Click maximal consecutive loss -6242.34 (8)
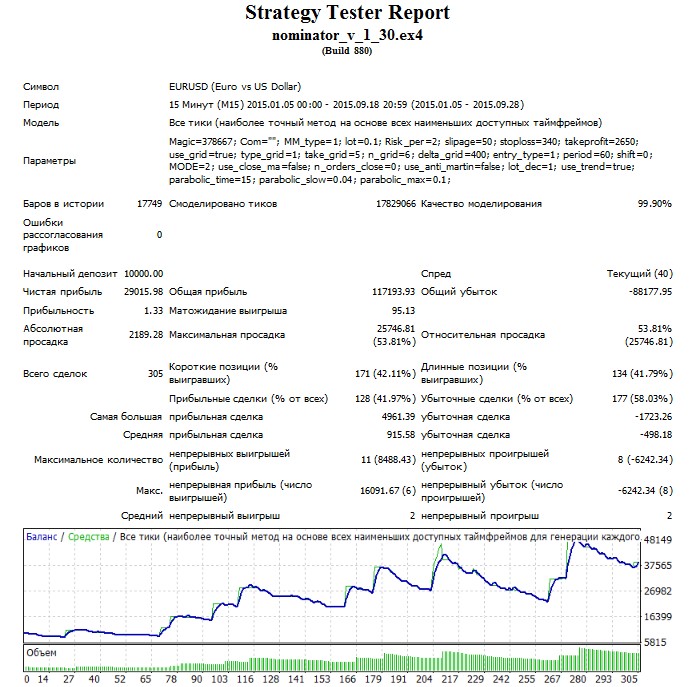The image size is (692, 687). 645,491
